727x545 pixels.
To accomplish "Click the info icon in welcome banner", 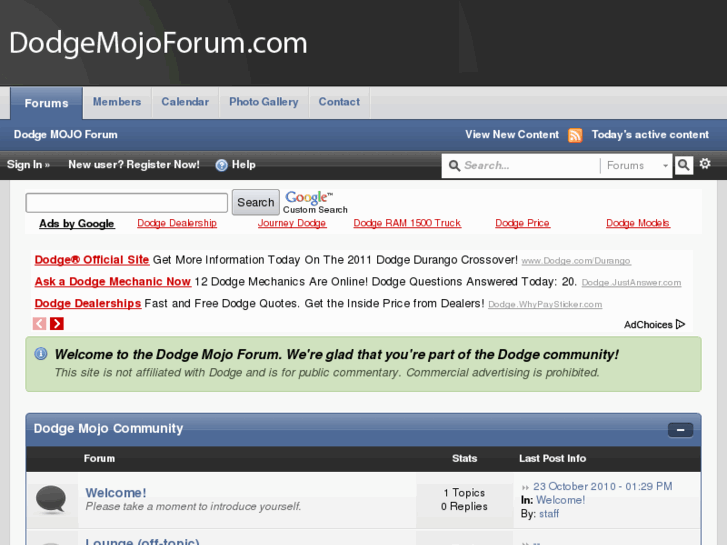I will click(x=41, y=354).
